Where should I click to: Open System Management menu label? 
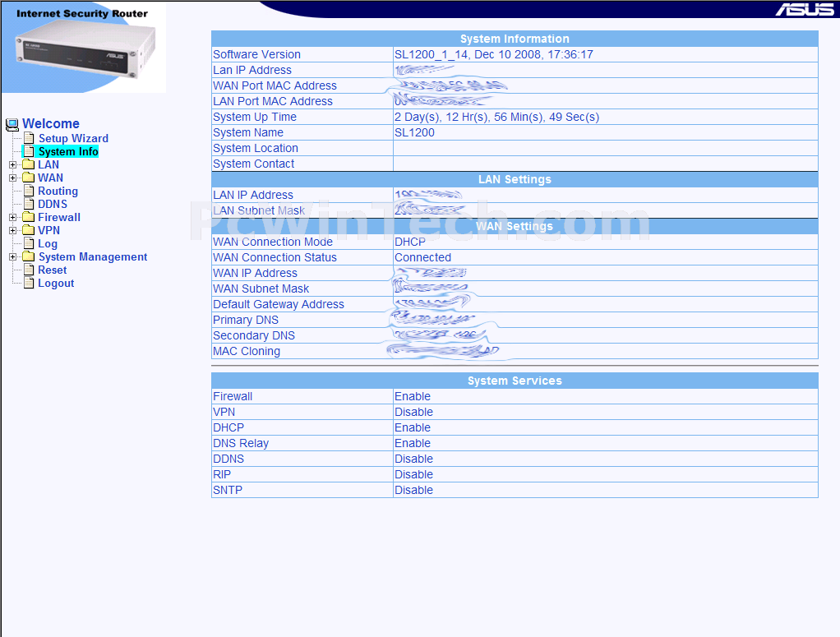[x=93, y=257]
